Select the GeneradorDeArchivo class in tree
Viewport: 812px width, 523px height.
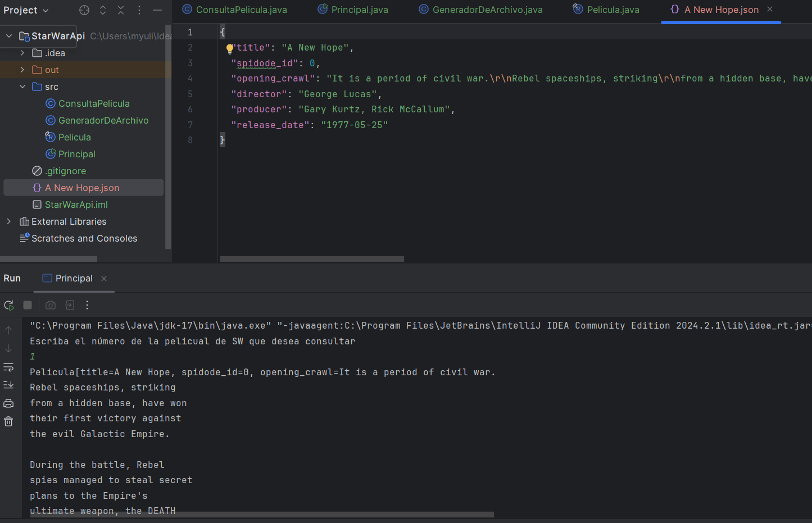pos(97,120)
